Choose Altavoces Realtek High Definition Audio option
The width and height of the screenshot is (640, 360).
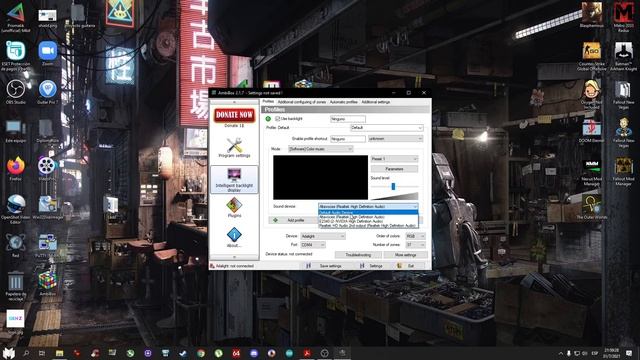tap(368, 217)
